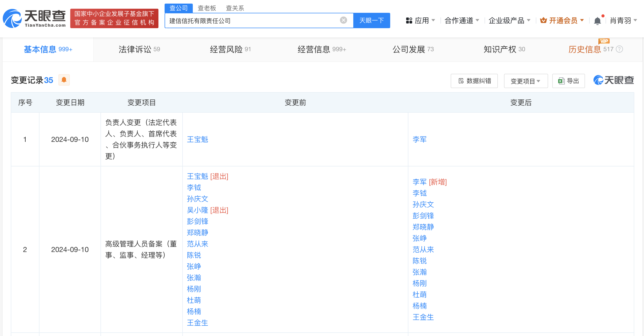Click the crown icon beside 开通会员
Image resolution: width=644 pixels, height=336 pixels.
(x=543, y=20)
